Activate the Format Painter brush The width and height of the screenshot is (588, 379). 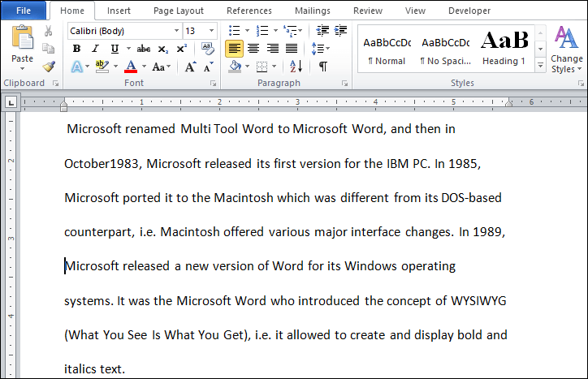point(49,67)
